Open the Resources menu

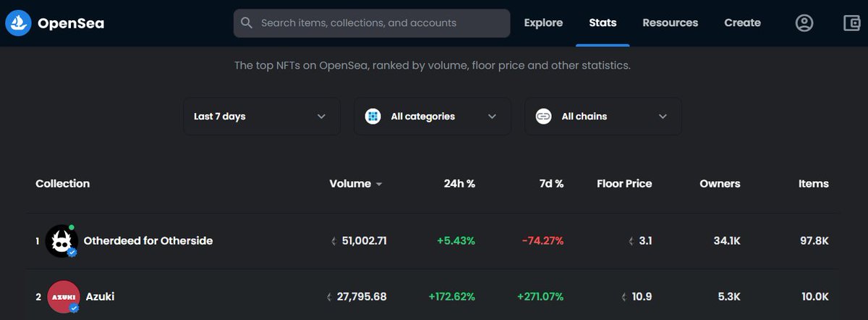click(x=671, y=23)
